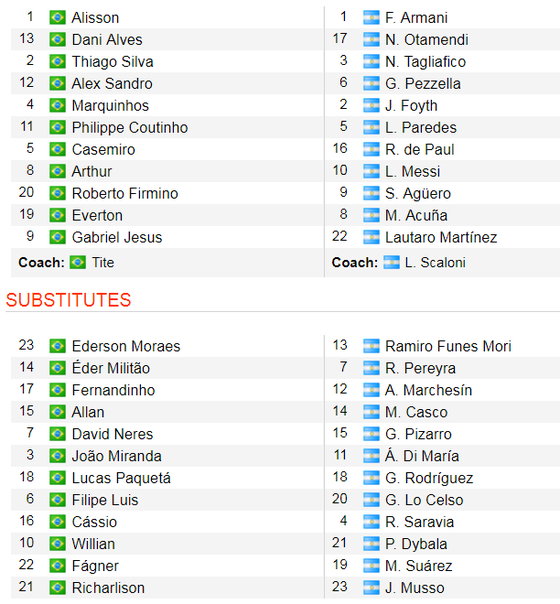The width and height of the screenshot is (560, 604).
Task: Open the S. Agüero player link
Action: (x=418, y=193)
